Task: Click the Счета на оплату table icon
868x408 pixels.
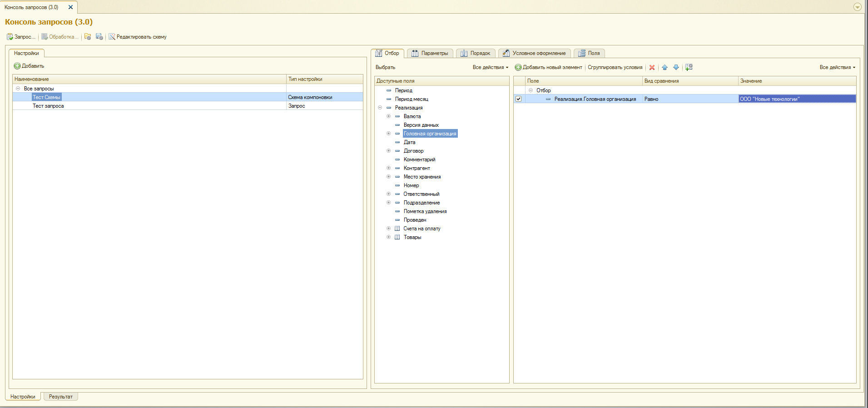Action: tap(397, 229)
